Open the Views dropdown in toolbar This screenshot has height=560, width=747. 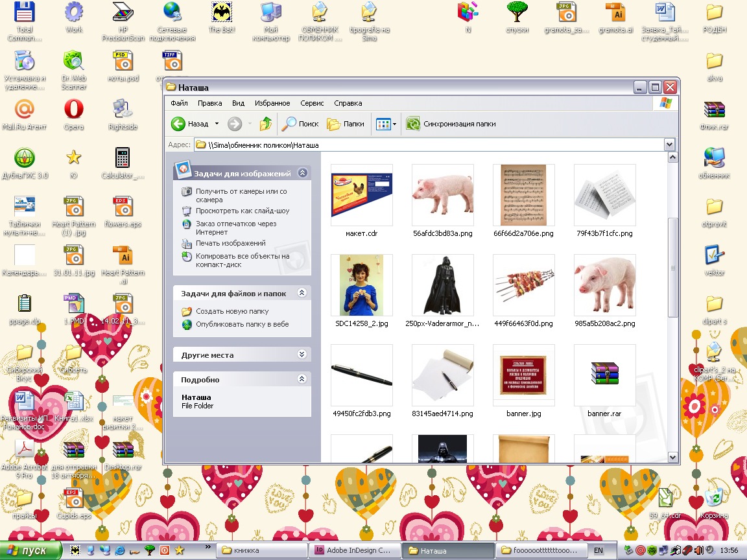385,124
